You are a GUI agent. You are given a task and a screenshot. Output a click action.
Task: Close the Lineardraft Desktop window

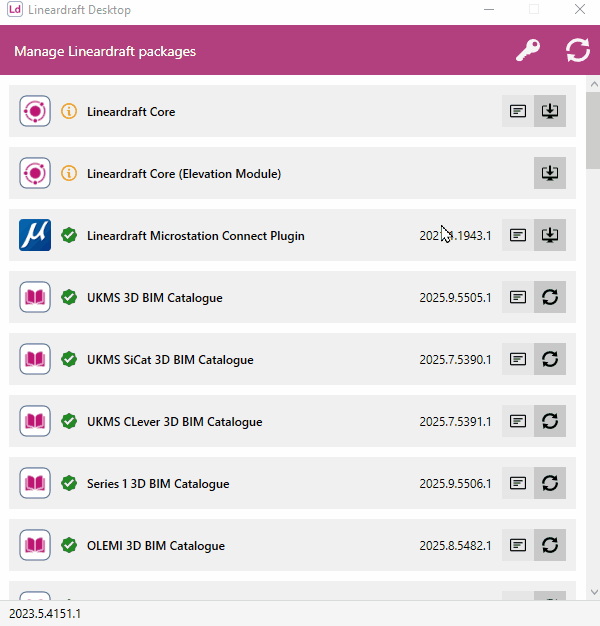tap(580, 9)
